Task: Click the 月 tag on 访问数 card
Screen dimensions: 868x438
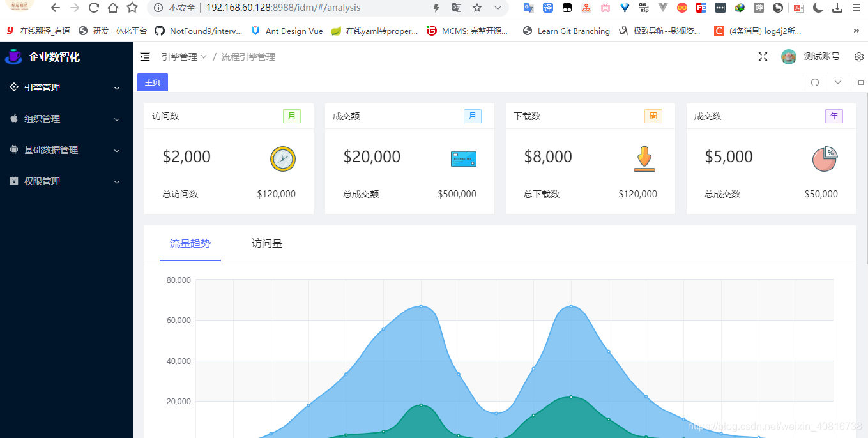Action: pos(292,116)
